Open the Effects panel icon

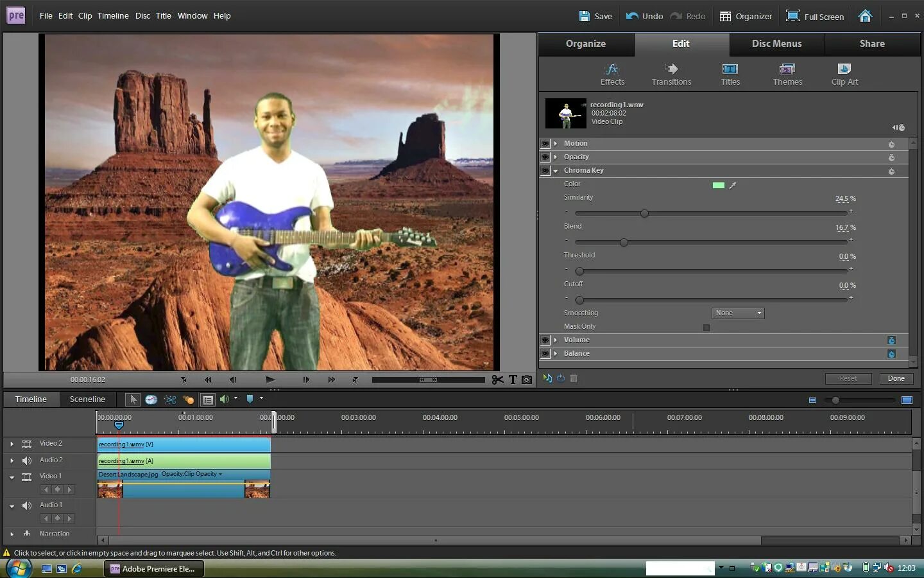[612, 69]
